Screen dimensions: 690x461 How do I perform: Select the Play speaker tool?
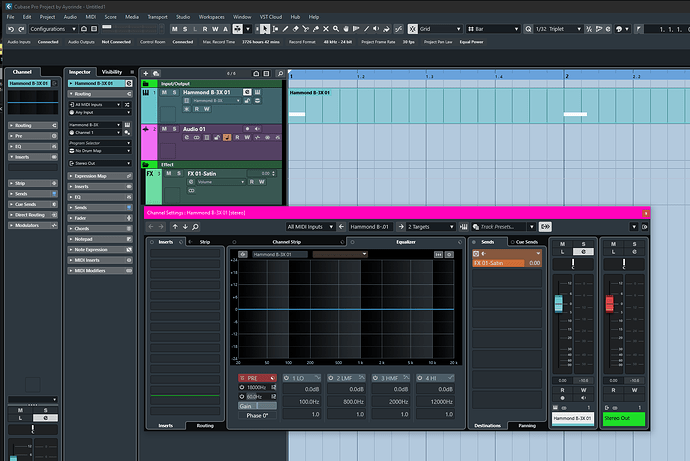click(x=376, y=29)
